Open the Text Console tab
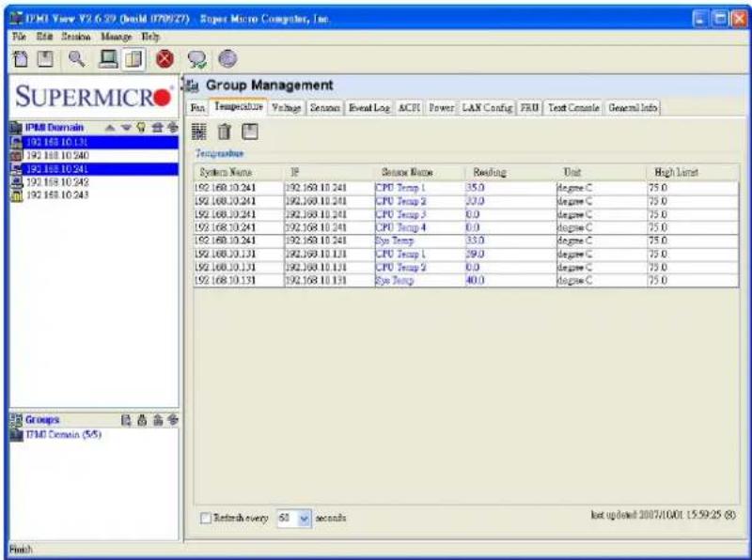The image size is (752, 560). (x=573, y=107)
